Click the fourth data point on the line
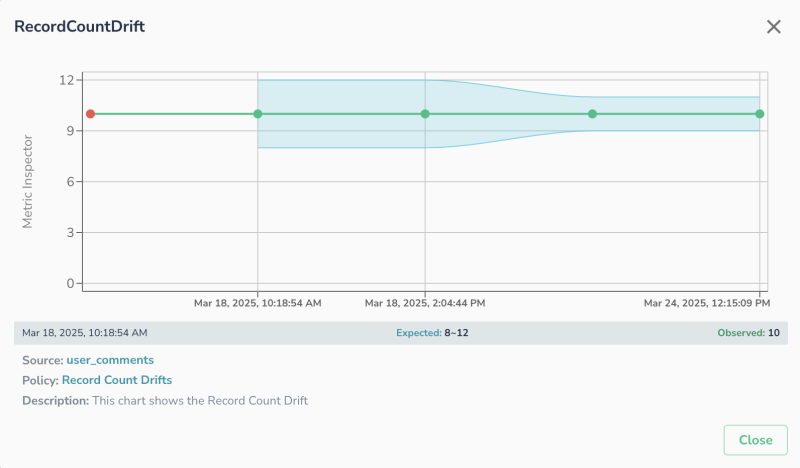The image size is (800, 468). [592, 114]
